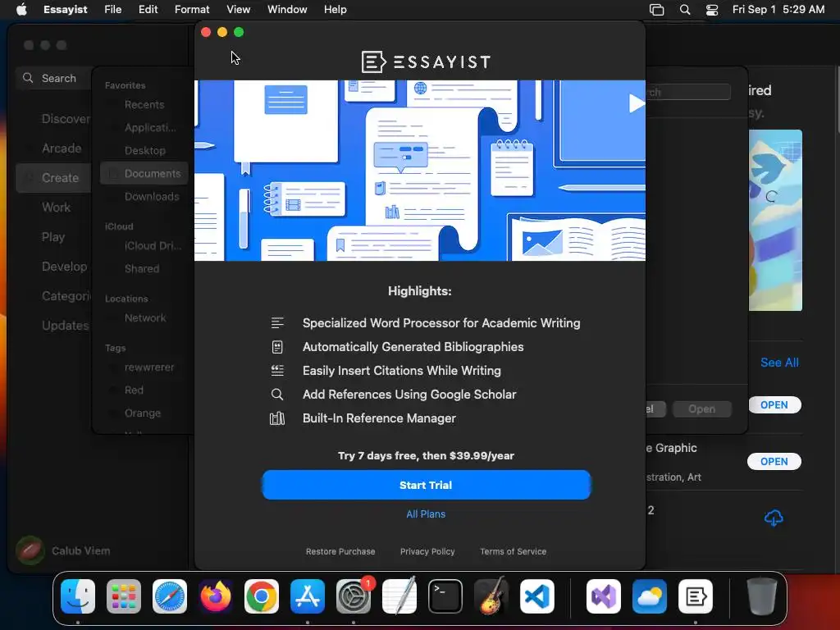Select Play in App Store sidebar
The width and height of the screenshot is (840, 630).
53,237
